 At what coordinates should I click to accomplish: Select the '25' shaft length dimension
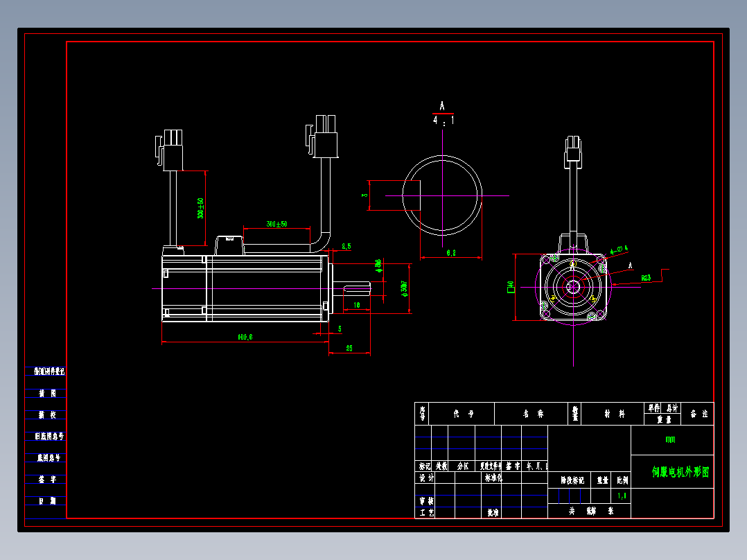click(349, 349)
